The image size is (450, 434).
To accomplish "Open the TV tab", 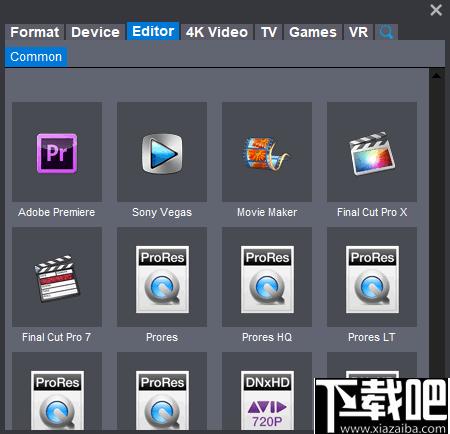I will pos(269,32).
